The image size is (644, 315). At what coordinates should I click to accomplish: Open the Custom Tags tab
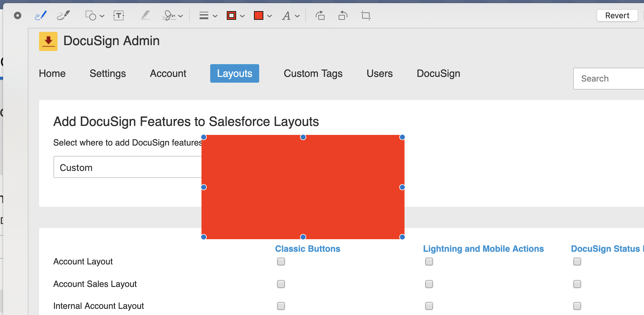click(x=313, y=74)
